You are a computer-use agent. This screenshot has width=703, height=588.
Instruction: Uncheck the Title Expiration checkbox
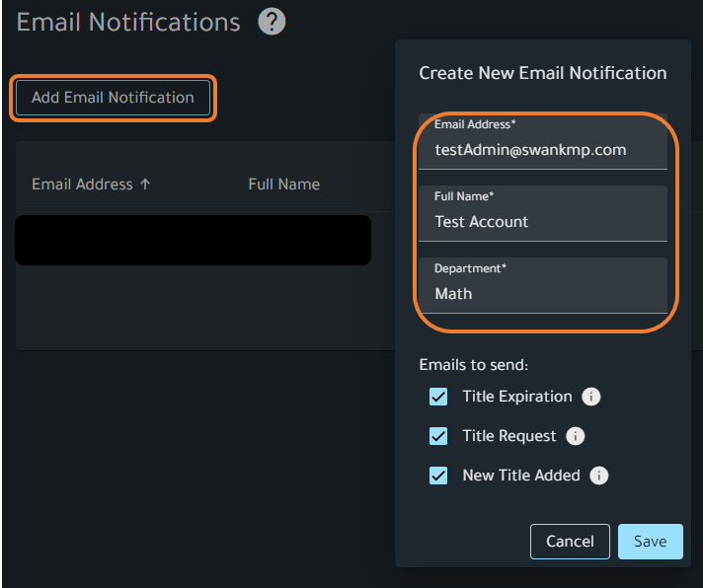[x=438, y=397]
